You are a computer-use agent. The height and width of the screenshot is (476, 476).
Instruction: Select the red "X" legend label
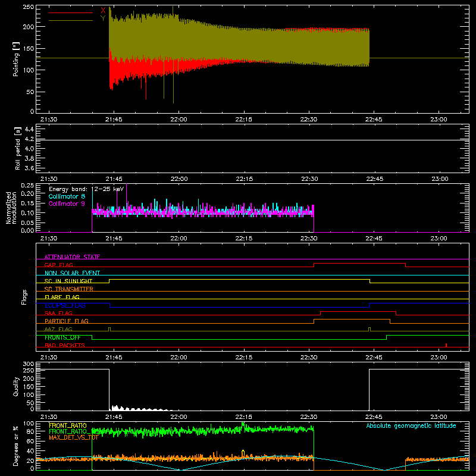(x=103, y=10)
